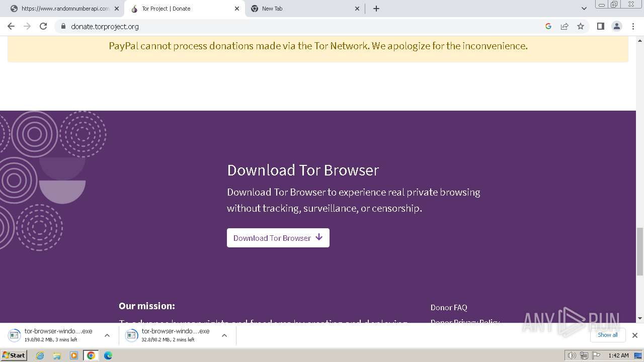
Task: Close the New Tab tab
Action: click(358, 9)
